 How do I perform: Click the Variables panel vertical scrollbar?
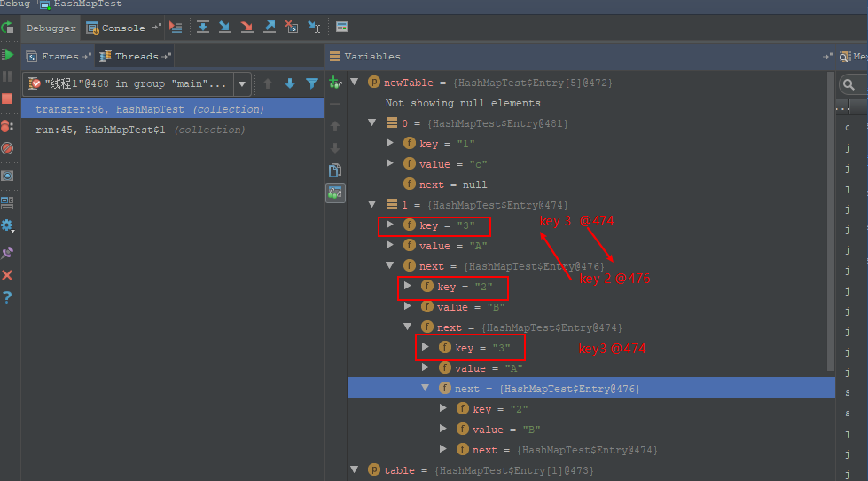(831, 222)
